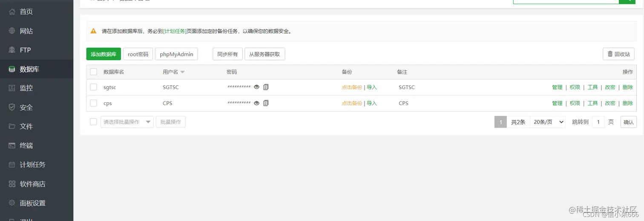Click 导入 for cps database
The width and height of the screenshot is (644, 221).
click(x=372, y=103)
